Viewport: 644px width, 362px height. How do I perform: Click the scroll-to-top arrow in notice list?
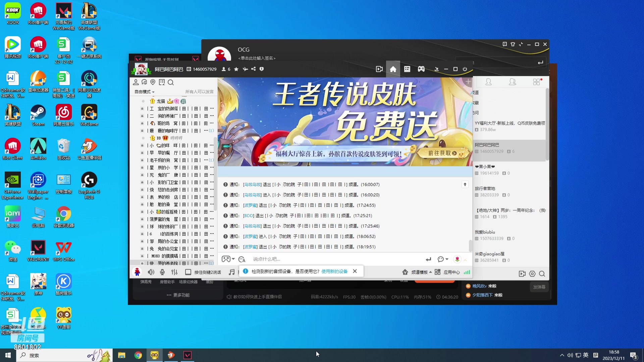(x=465, y=184)
